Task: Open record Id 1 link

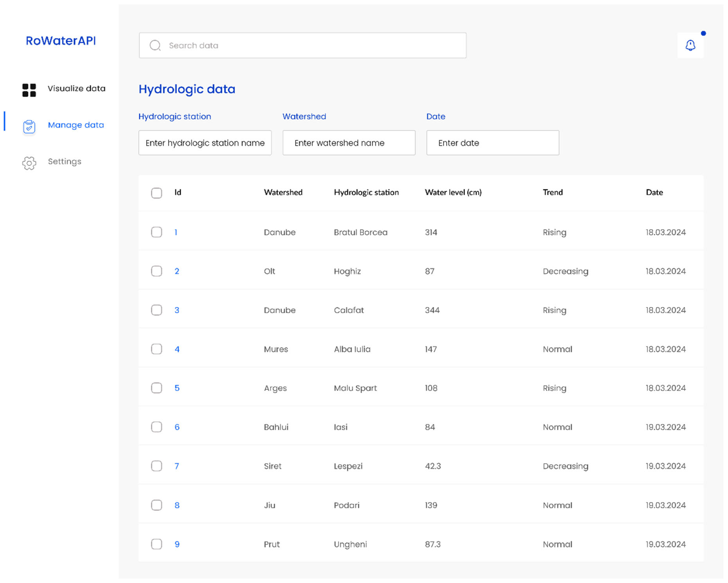Action: tap(176, 232)
